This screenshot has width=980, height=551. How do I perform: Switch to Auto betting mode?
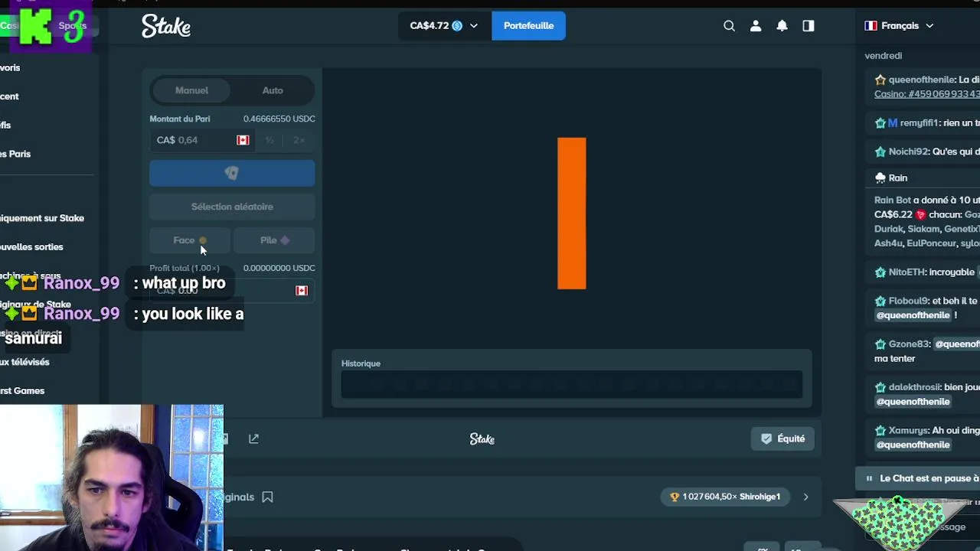273,90
